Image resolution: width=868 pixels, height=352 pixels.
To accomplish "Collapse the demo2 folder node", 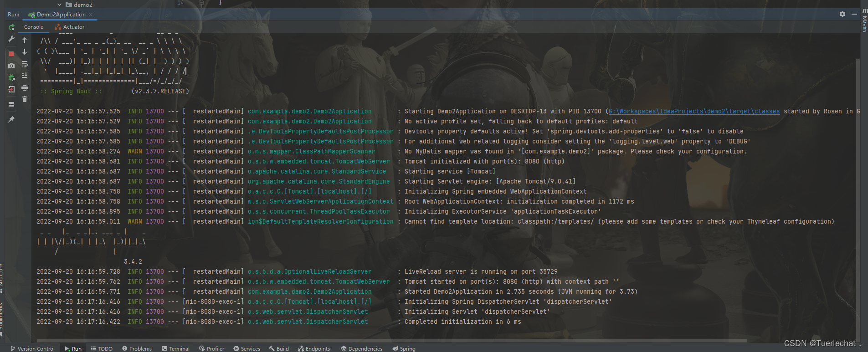I will pos(59,5).
